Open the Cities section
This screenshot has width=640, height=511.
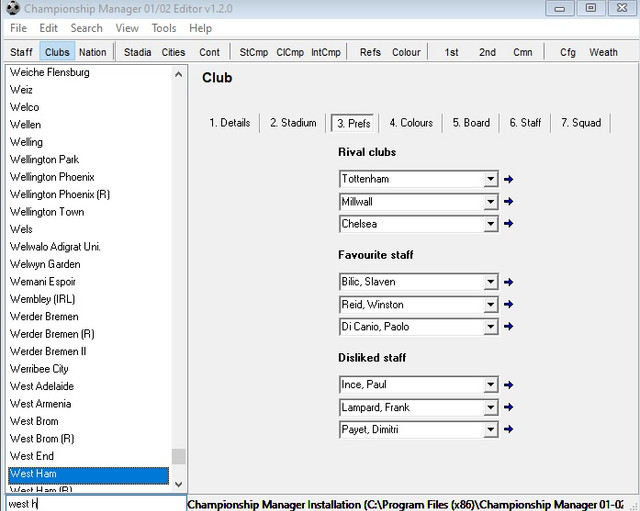click(173, 52)
